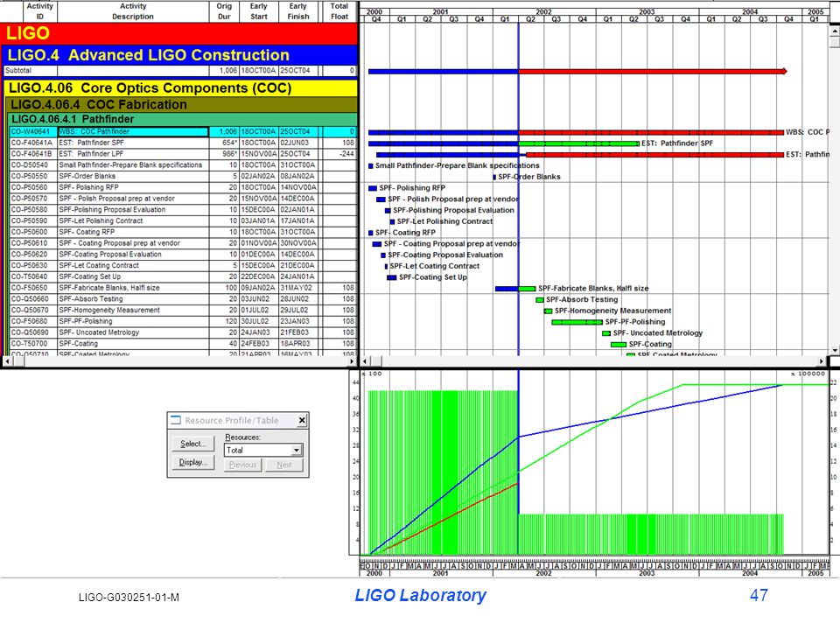Select the red LIGO group band
This screenshot has width=840, height=630.
point(178,33)
